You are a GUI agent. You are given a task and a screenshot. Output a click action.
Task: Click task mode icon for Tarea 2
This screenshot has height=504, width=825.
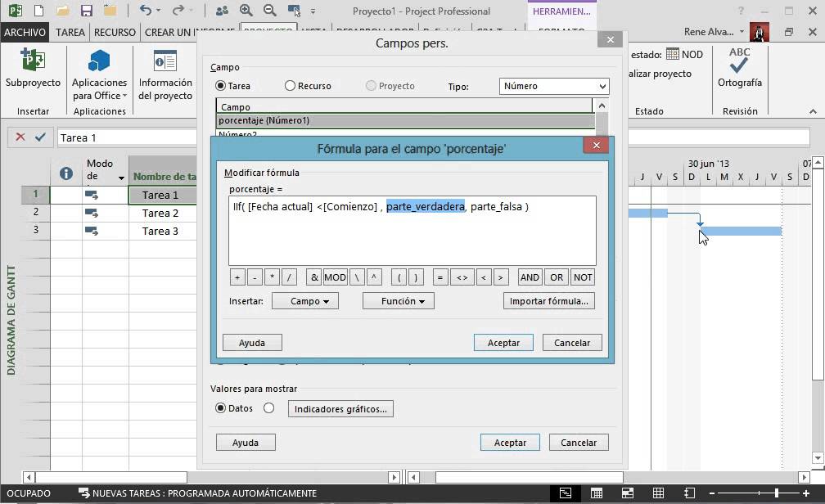(x=92, y=213)
